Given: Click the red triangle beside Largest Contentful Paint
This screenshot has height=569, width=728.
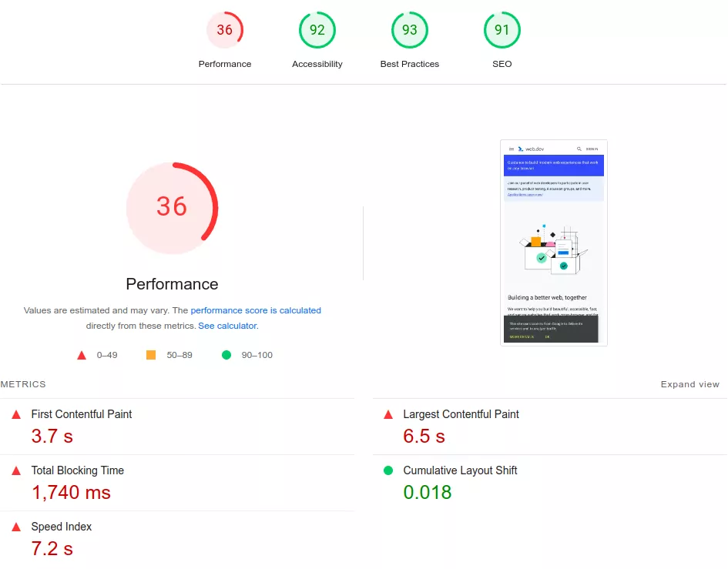Looking at the screenshot, I should 388,414.
